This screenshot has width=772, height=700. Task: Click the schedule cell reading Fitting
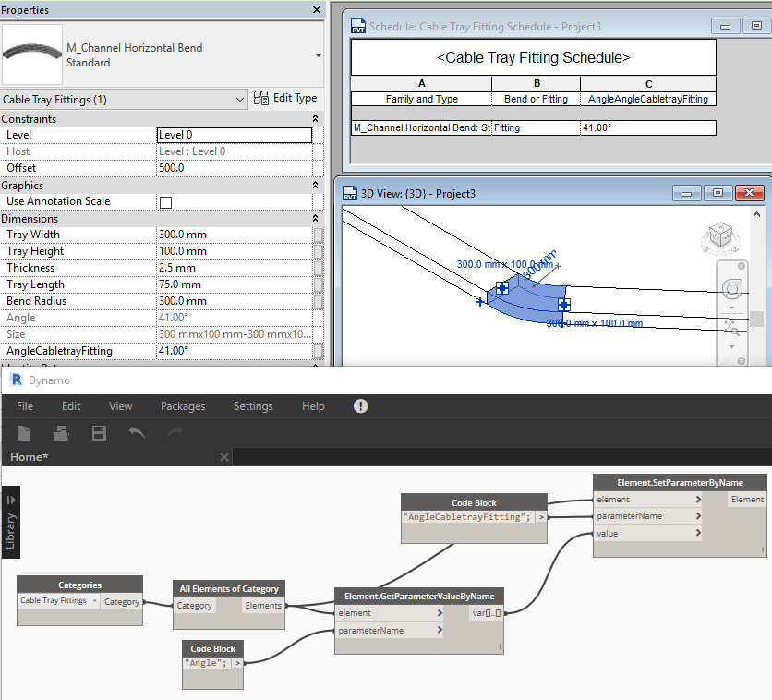pos(536,128)
